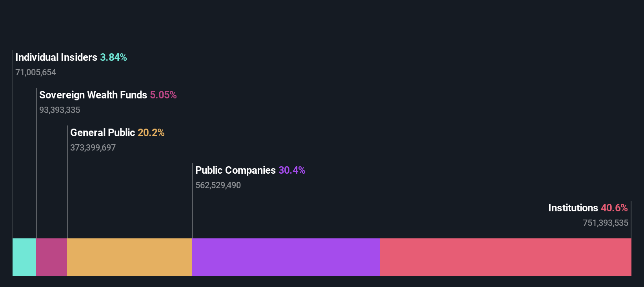
Task: Click the teal Individual Insiders bar segment
Action: (24, 257)
